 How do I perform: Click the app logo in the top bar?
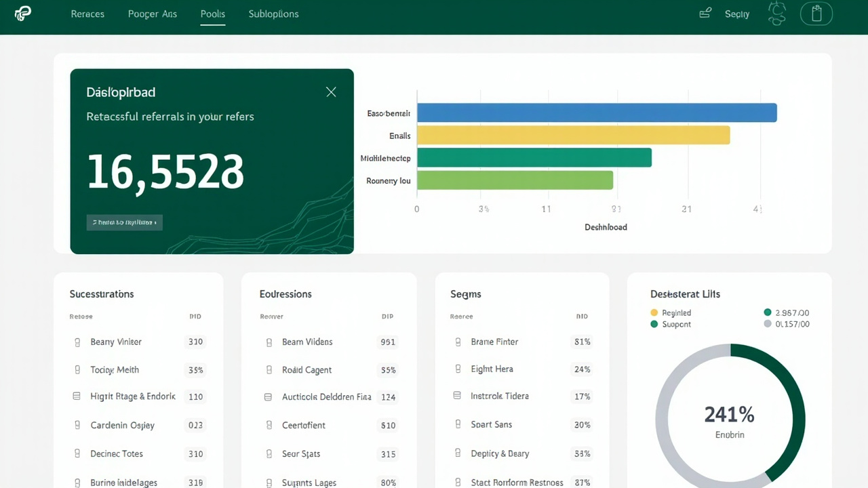23,14
